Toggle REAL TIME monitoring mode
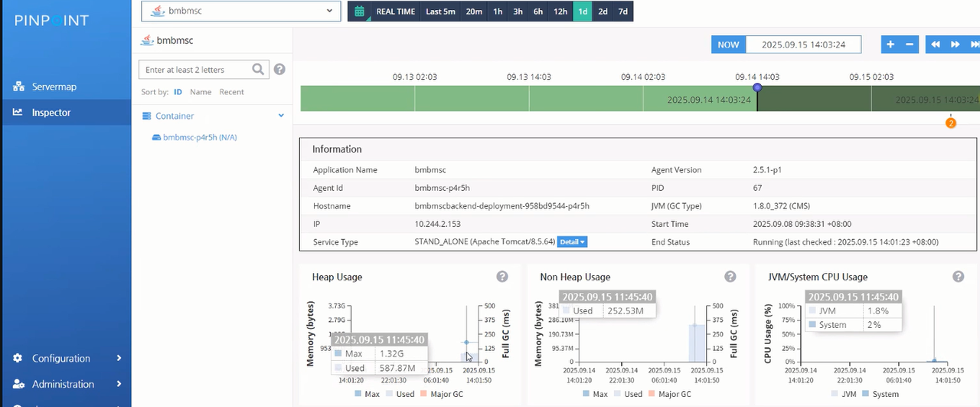The height and width of the screenshot is (407, 980). pos(395,11)
